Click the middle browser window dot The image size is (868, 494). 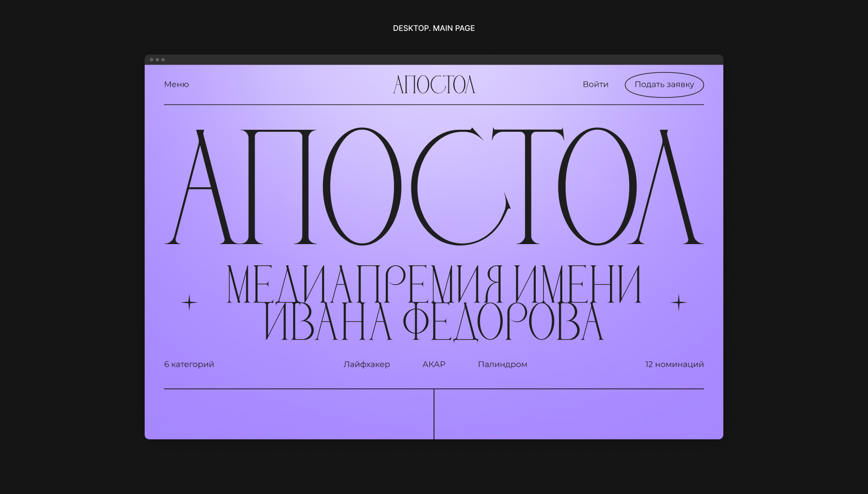coord(157,60)
